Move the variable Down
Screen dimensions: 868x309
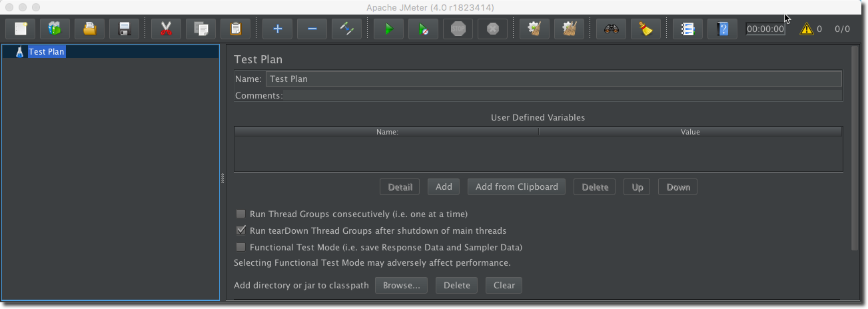click(x=678, y=187)
